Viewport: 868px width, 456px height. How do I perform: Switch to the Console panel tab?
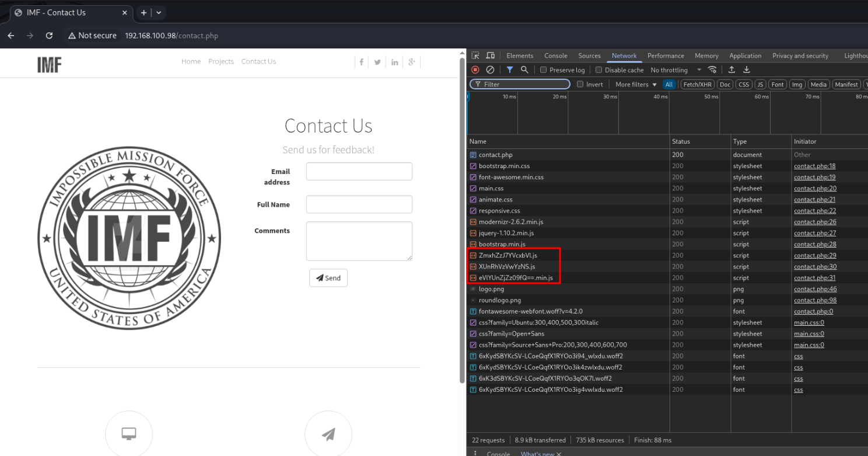point(556,55)
